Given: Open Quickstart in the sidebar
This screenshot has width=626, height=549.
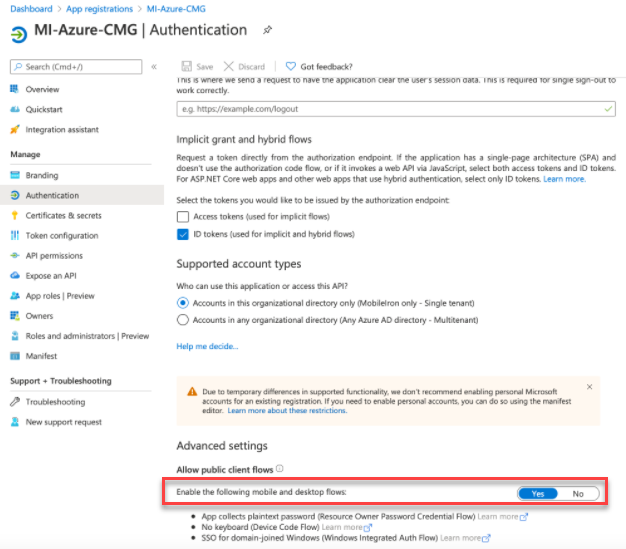Looking at the screenshot, I should (x=44, y=109).
